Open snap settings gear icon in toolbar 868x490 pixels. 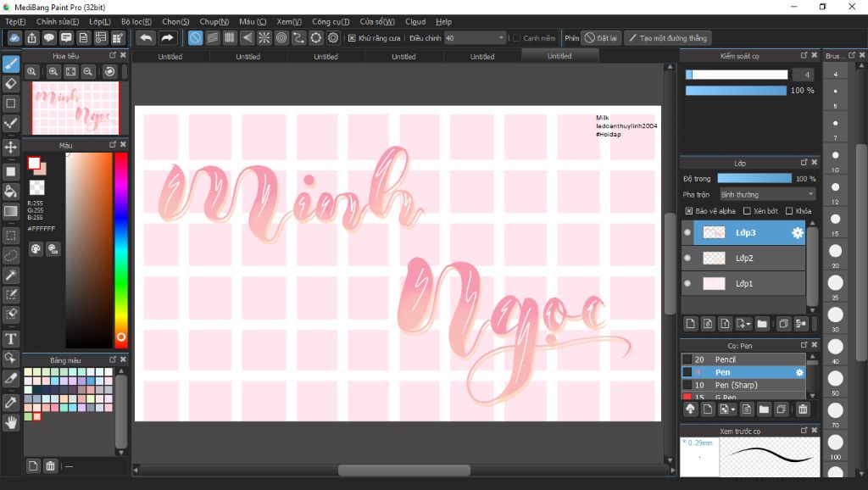(332, 37)
